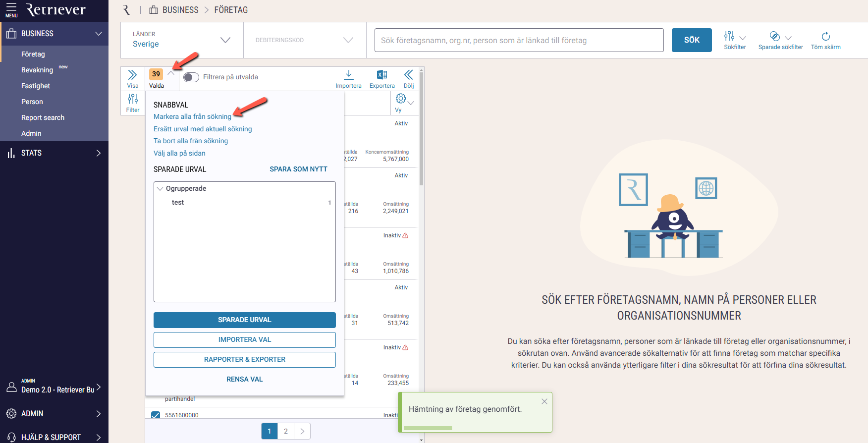Click the IMPORTERA VAL button

pyautogui.click(x=245, y=340)
